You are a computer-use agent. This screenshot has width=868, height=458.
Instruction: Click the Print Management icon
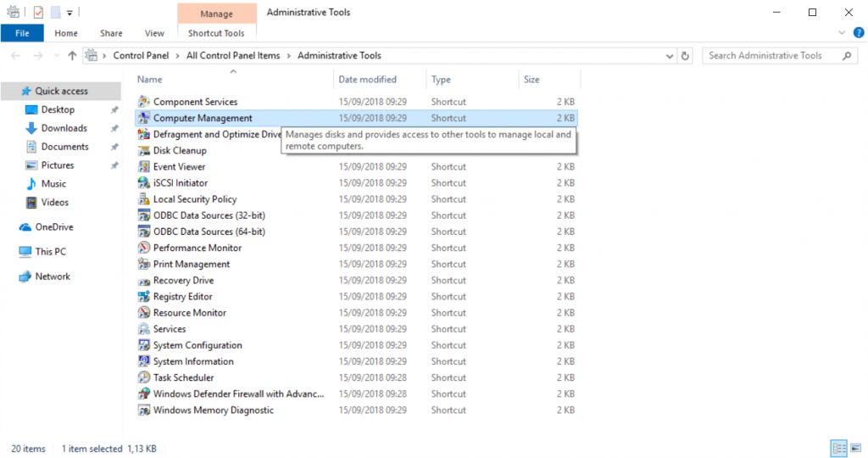click(x=144, y=264)
